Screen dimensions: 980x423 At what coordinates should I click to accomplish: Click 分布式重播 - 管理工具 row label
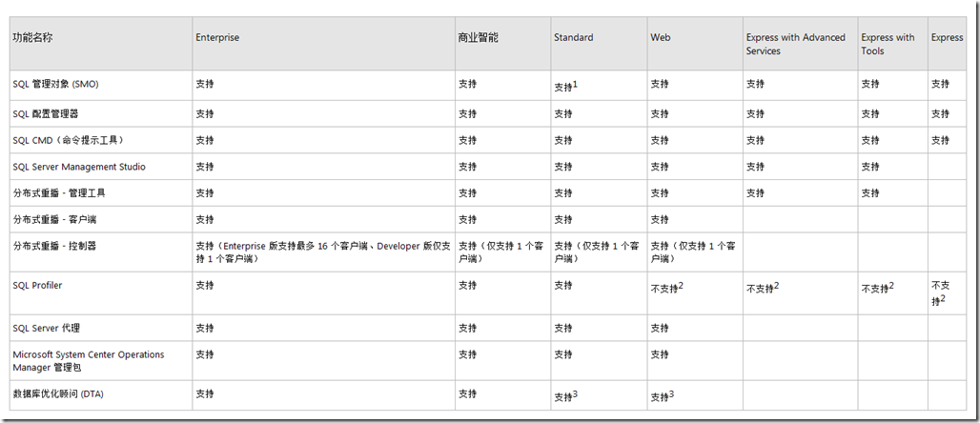click(x=59, y=193)
